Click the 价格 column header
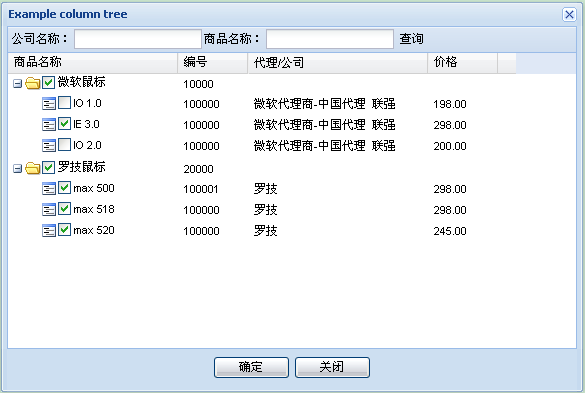The image size is (585, 393). [462, 63]
